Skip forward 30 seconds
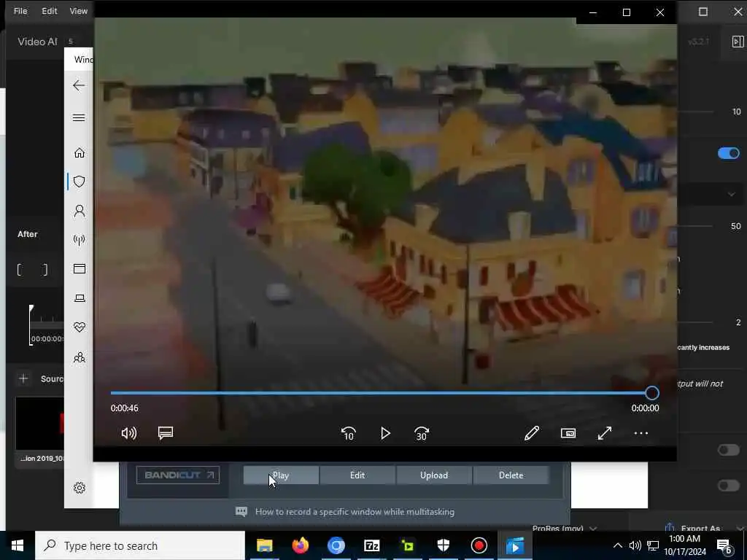This screenshot has width=747, height=560. [422, 433]
